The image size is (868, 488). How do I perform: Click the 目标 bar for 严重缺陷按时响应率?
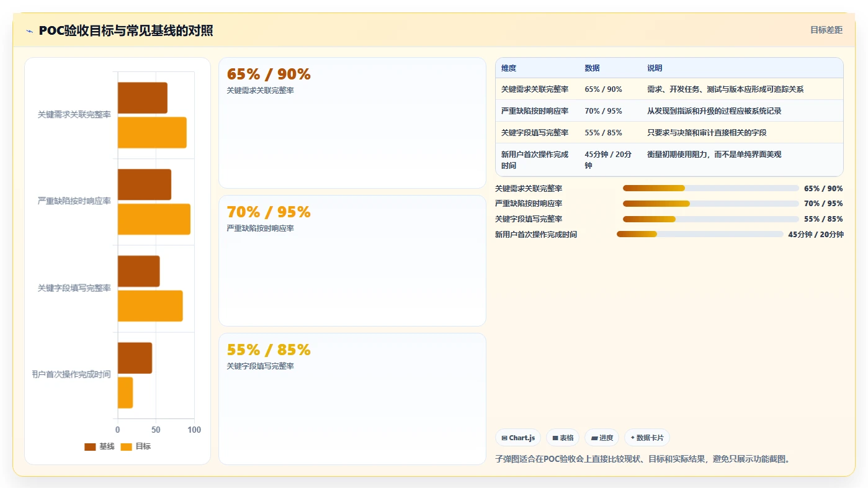[154, 219]
